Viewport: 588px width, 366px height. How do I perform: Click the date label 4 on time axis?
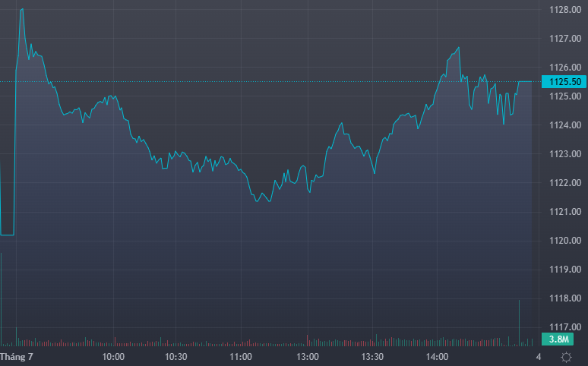[x=538, y=356]
